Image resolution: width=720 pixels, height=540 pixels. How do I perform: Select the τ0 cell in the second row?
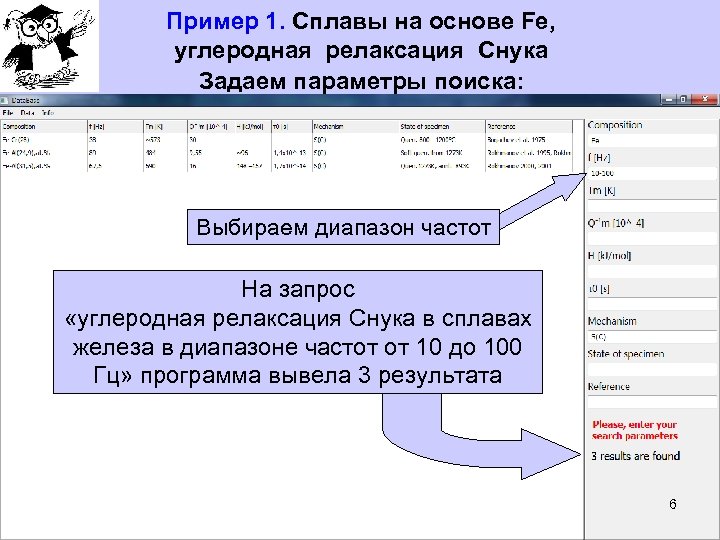coord(292,152)
